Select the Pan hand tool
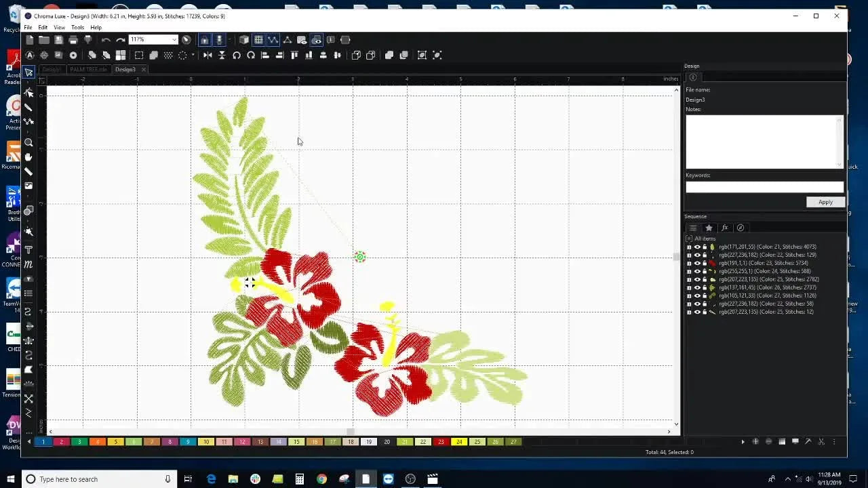This screenshot has width=868, height=488. 30,157
